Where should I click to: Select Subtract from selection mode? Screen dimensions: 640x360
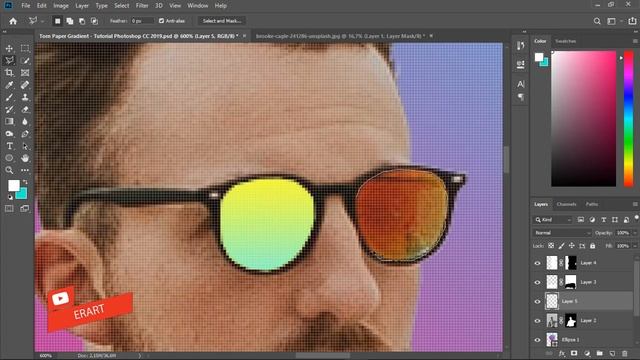pos(82,21)
